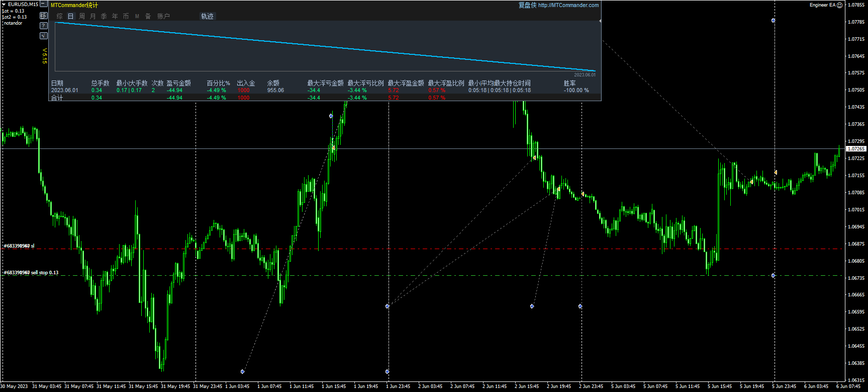This screenshot has width=868, height=392.
Task: Click the blue equity curve line
Action: click(325, 47)
